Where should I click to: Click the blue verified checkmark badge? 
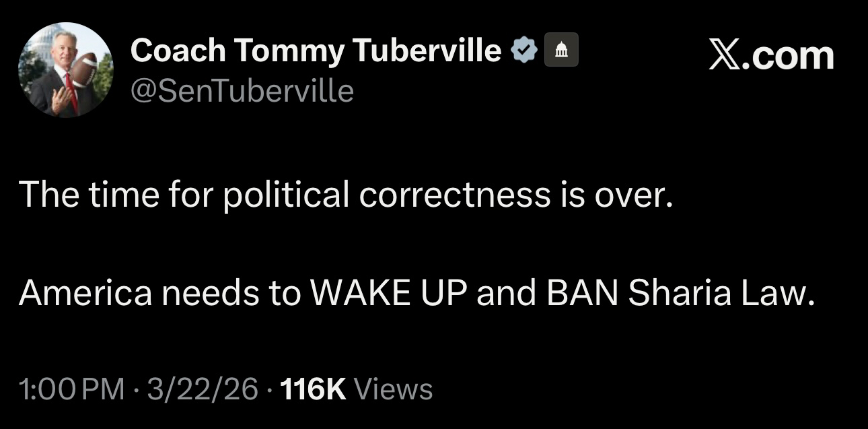coord(525,51)
